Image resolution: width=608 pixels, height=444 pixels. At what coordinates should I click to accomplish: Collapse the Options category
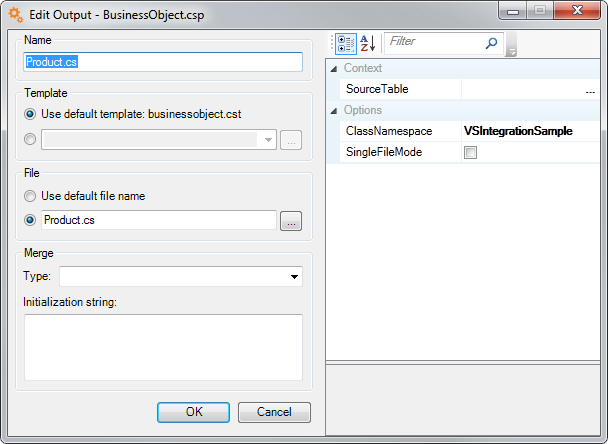333,111
